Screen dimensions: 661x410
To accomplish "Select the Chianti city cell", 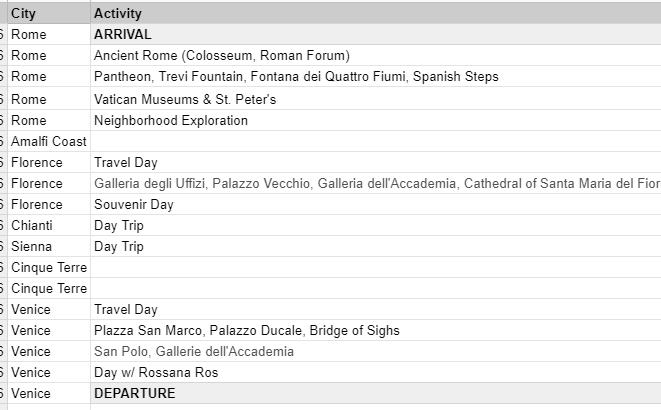I will coord(48,225).
